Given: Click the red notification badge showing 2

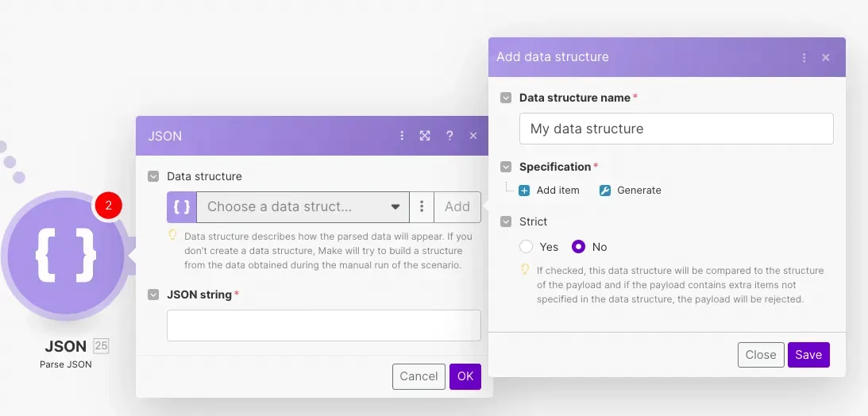Looking at the screenshot, I should (x=108, y=206).
